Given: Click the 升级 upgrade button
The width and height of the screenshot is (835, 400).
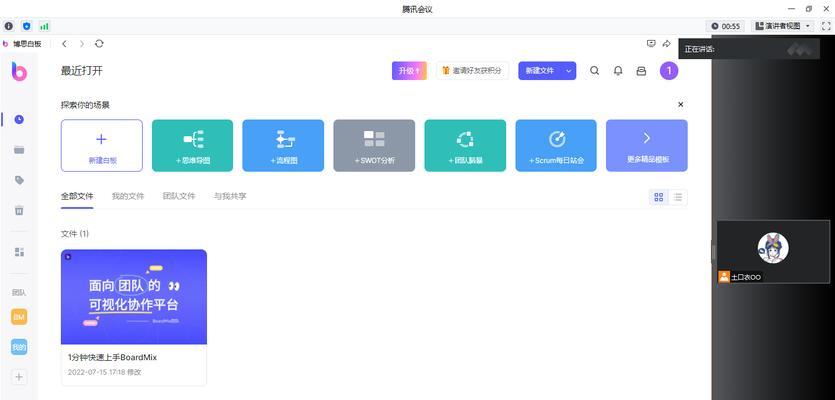Looking at the screenshot, I should [409, 70].
